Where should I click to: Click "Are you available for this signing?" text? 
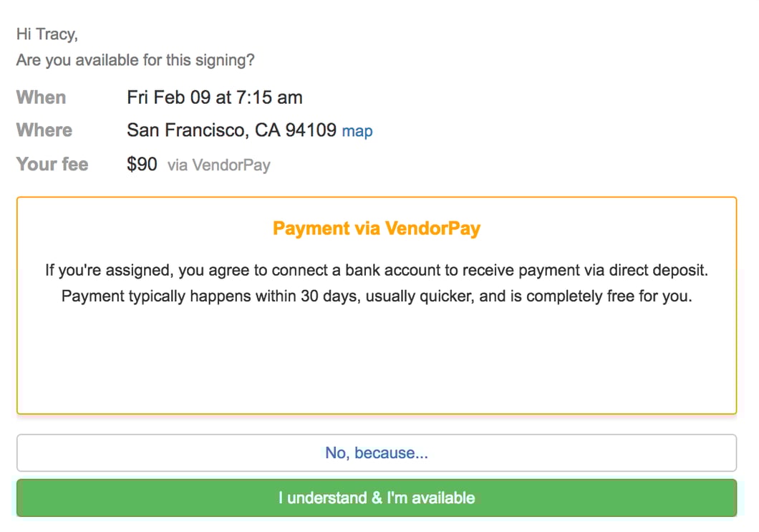(135, 60)
